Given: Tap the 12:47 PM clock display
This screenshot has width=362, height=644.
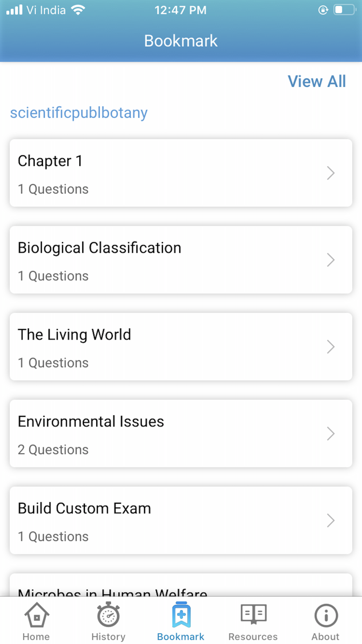Looking at the screenshot, I should [180, 9].
